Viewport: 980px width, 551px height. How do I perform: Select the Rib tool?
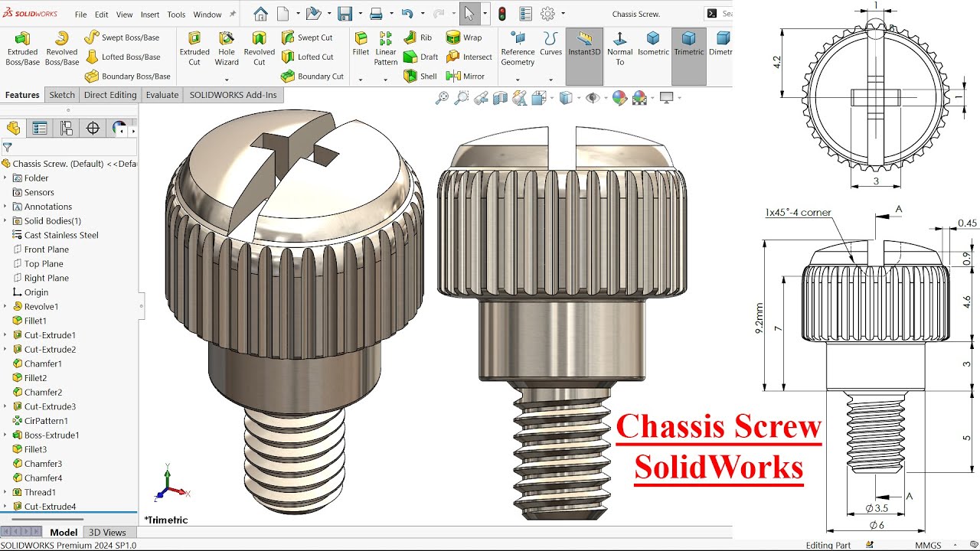tap(418, 37)
